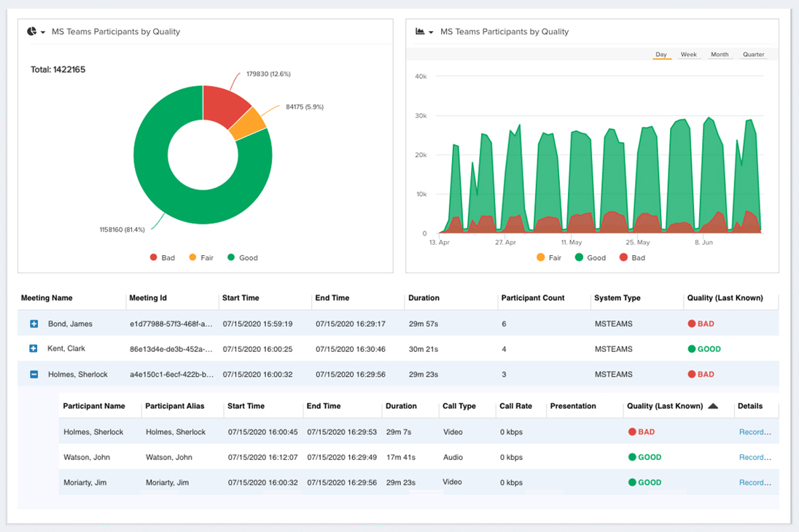799x532 pixels.
Task: Click GOOD quality status for Moriarty, Jim
Action: coord(645,482)
